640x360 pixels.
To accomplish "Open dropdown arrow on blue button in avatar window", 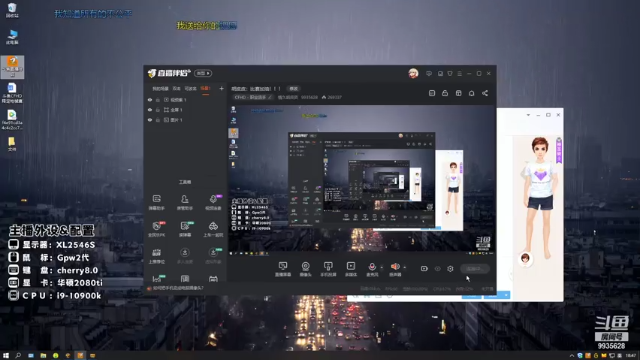I will pos(506,295).
